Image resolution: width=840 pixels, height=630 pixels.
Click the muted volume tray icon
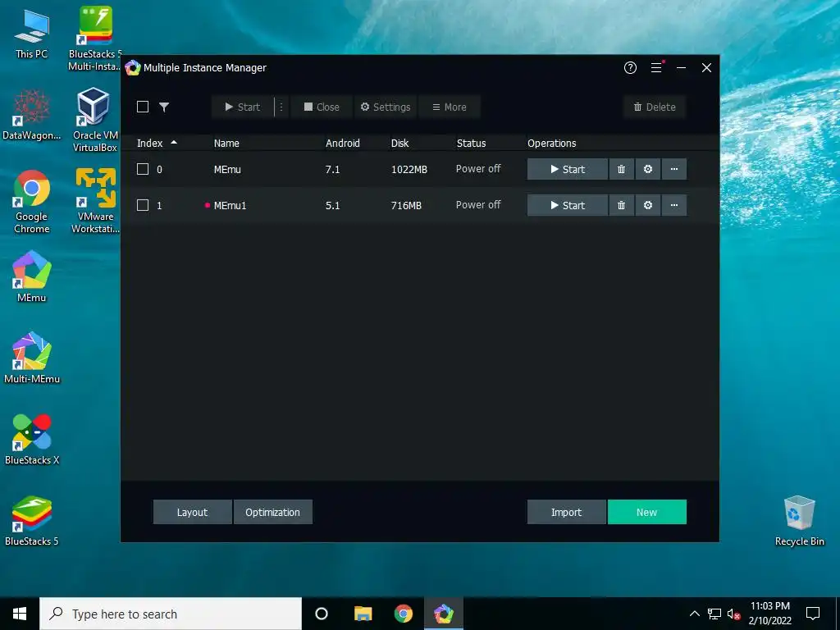(x=733, y=614)
